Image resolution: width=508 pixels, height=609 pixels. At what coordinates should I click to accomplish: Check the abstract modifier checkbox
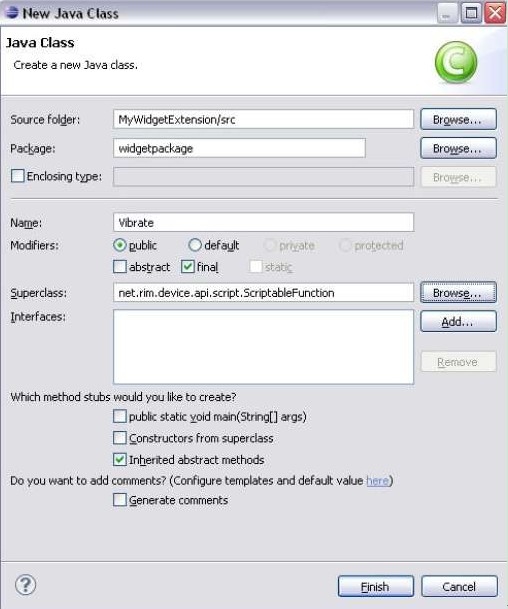click(120, 266)
